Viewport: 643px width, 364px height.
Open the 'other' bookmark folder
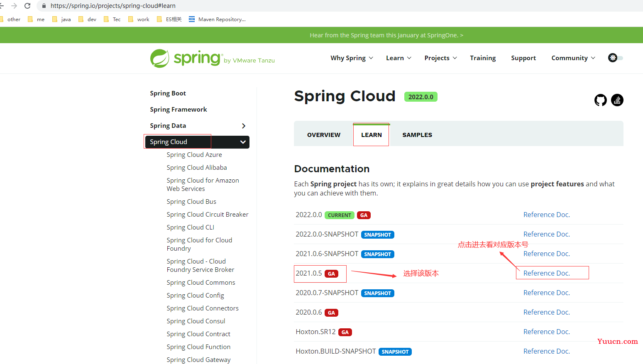[10, 19]
